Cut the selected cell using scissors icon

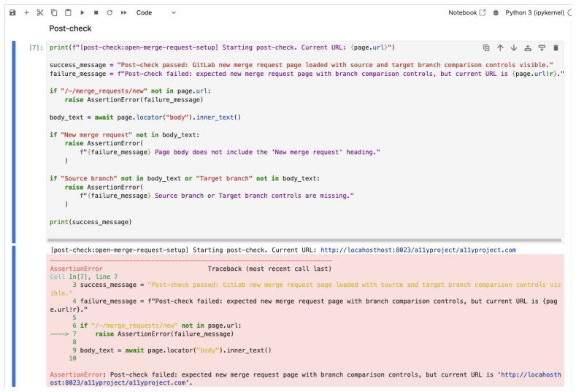pos(40,12)
